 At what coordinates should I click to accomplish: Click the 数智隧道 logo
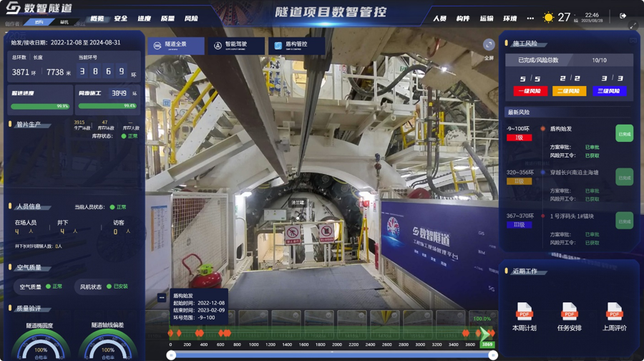tap(39, 9)
